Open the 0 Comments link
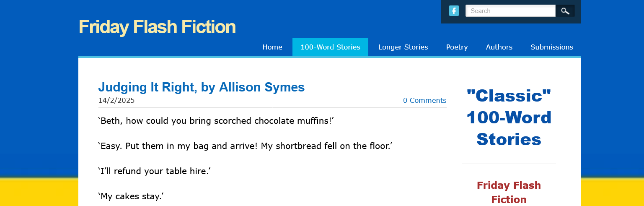 pyautogui.click(x=424, y=100)
